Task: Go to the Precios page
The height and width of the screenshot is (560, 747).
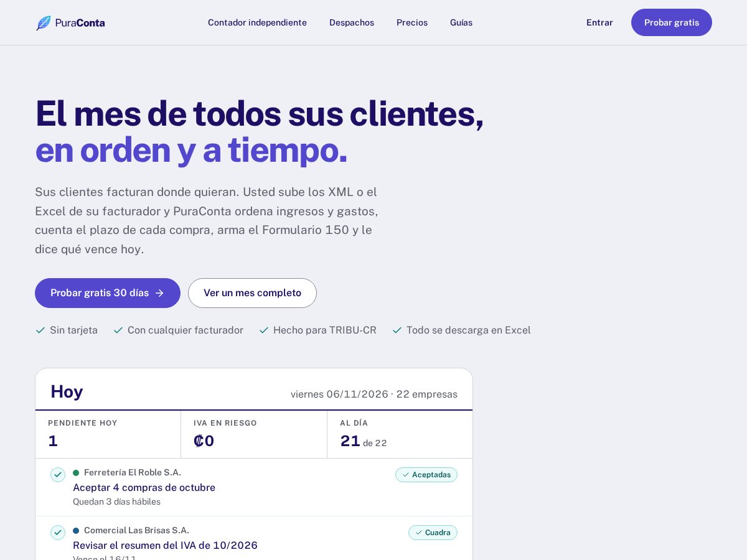Action: [x=412, y=22]
